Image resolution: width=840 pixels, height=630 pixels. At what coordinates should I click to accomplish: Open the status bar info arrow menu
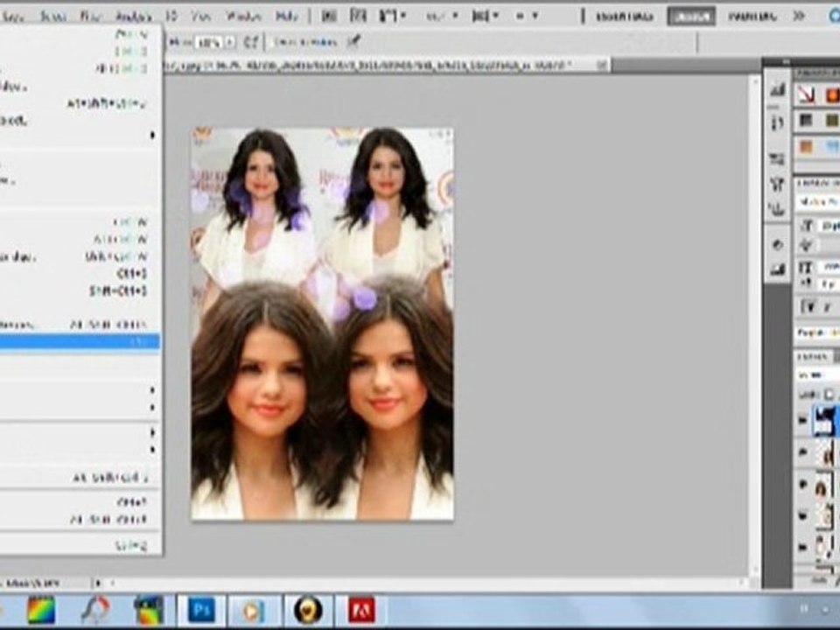(98, 583)
